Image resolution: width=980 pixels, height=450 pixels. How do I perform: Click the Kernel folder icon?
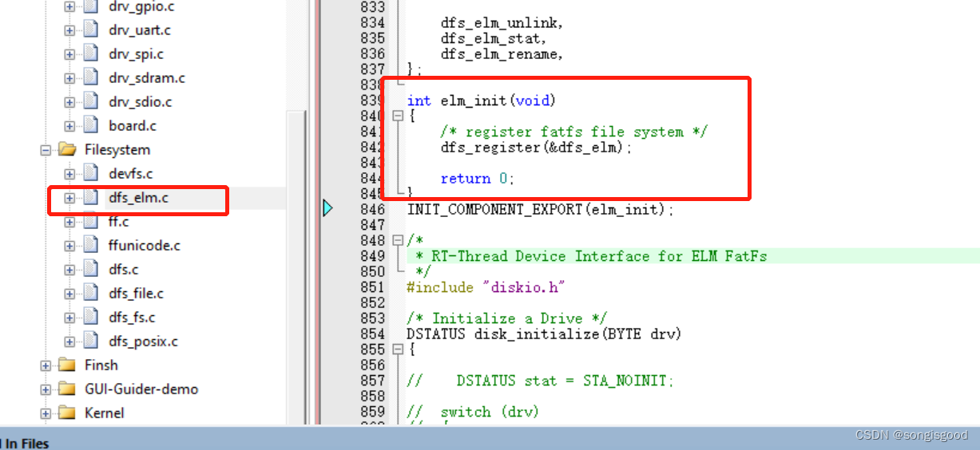coord(67,412)
